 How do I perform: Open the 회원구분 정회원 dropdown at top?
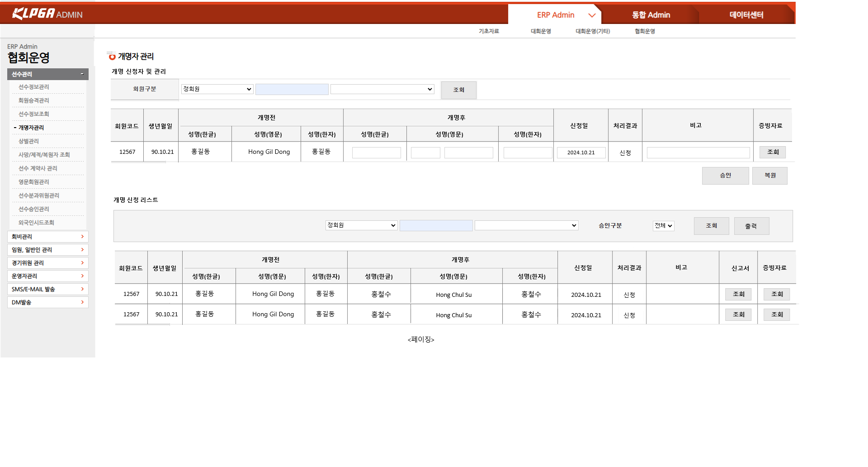pyautogui.click(x=217, y=89)
